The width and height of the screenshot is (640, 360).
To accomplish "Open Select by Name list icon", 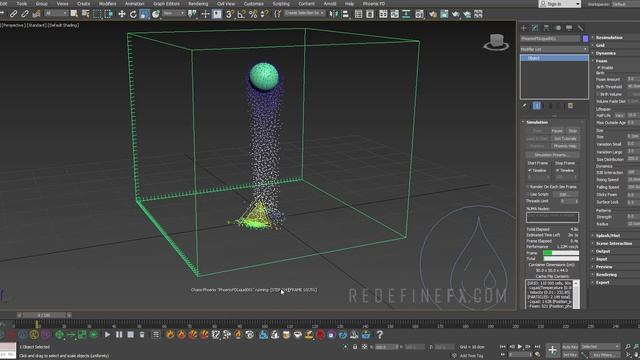I will (x=86, y=14).
